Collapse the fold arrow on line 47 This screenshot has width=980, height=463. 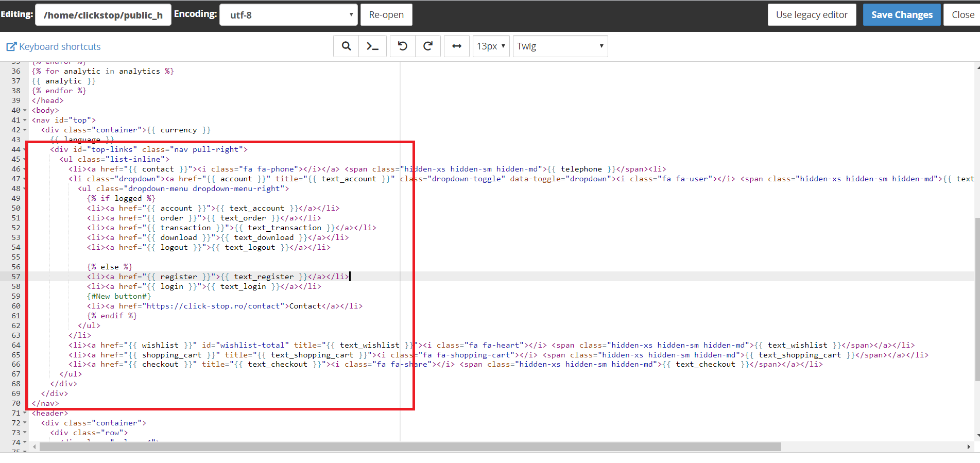[25, 179]
